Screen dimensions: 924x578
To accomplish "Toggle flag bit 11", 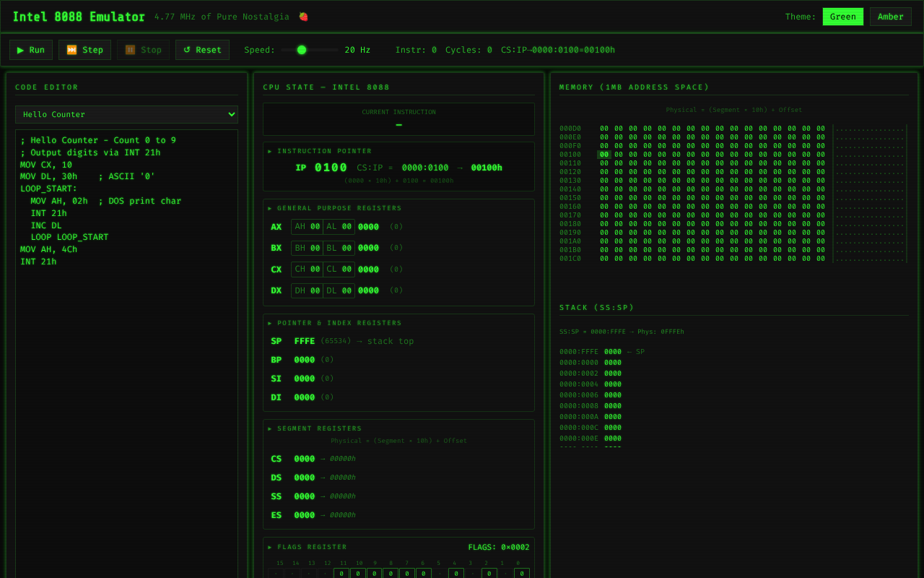I will click(x=342, y=574).
